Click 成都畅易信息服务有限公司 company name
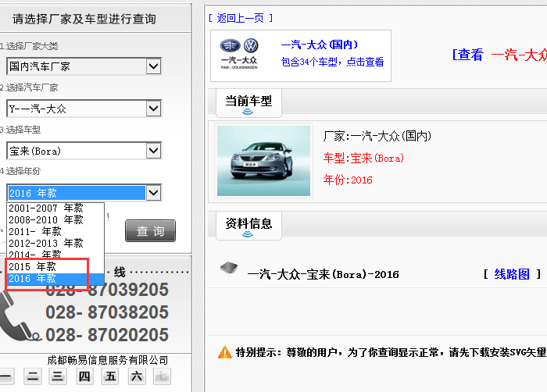Screen dimensions: 547x392 [108, 360]
